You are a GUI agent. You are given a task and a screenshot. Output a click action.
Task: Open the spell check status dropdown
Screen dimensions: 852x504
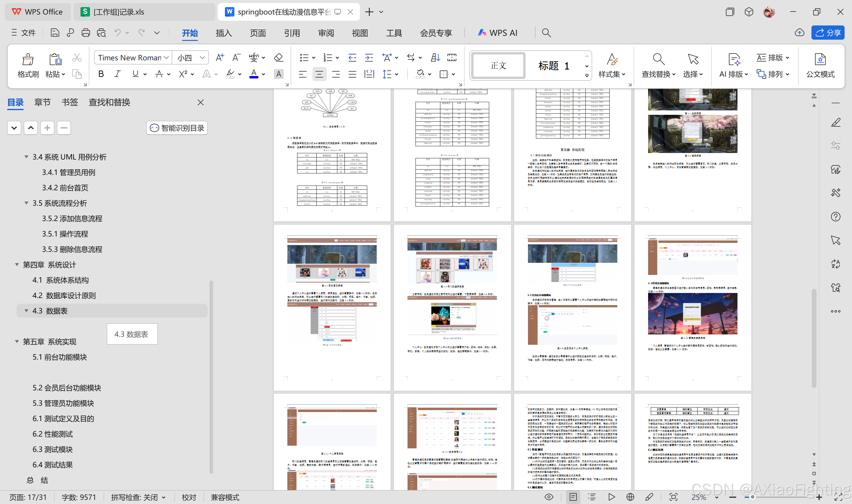click(x=164, y=497)
